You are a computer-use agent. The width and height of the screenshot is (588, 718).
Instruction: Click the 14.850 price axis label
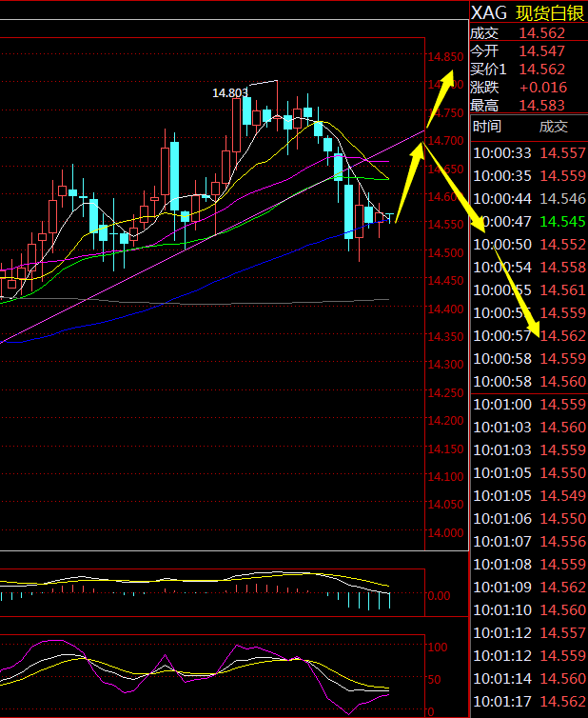[x=445, y=57]
